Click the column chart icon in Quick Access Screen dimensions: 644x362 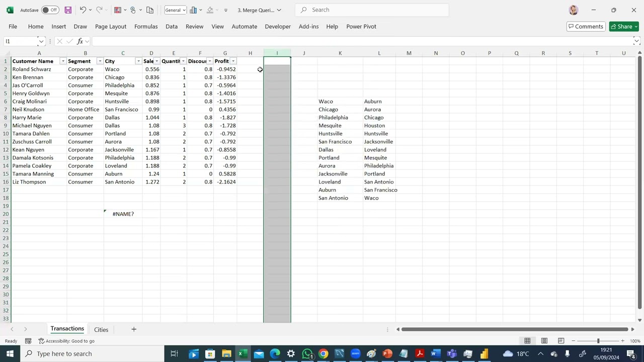coord(193,10)
